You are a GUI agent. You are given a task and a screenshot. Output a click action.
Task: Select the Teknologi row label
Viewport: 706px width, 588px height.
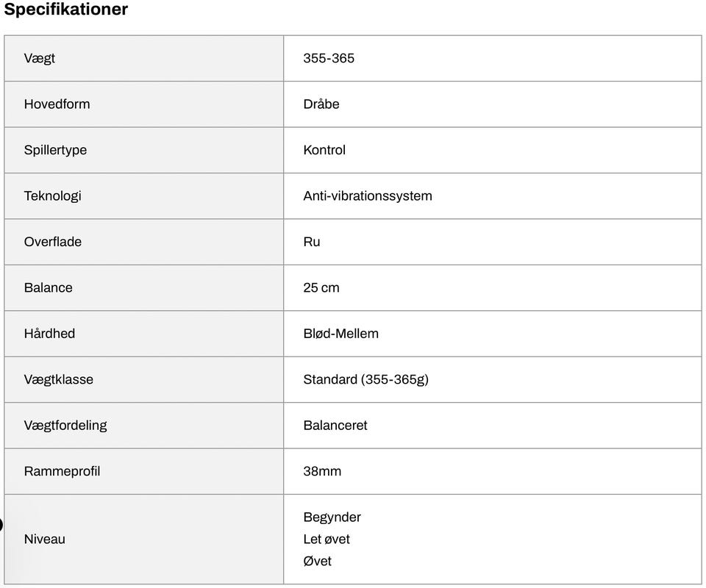pos(52,196)
